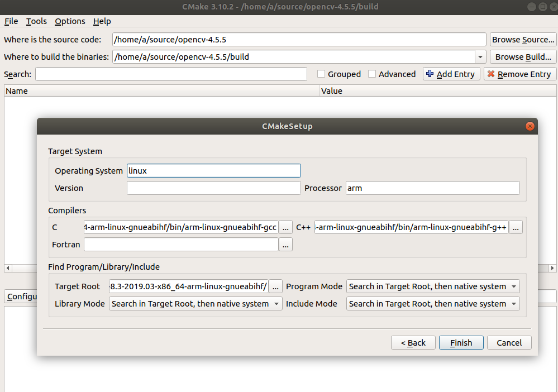Click the Search input field
This screenshot has height=392, width=558.
pyautogui.click(x=171, y=74)
